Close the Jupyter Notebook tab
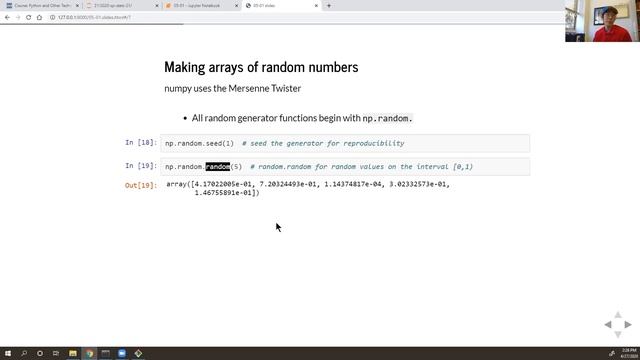Image resolution: width=640 pixels, height=360 pixels. tap(237, 6)
